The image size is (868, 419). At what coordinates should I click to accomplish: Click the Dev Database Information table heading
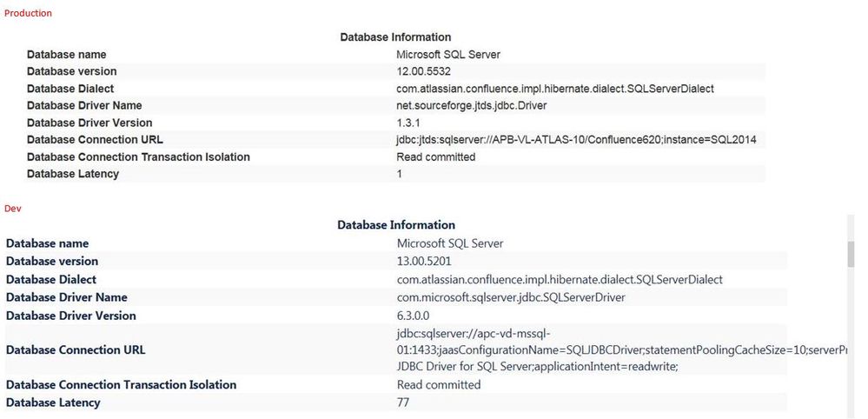pyautogui.click(x=395, y=225)
